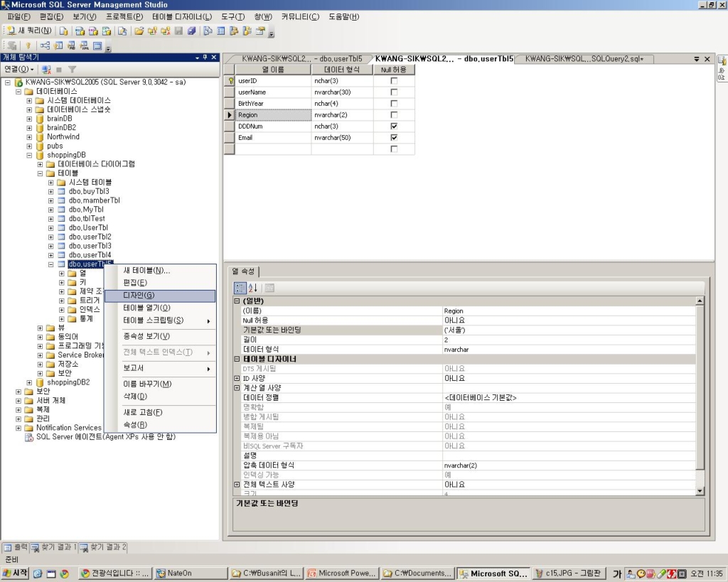Screen dimensions: 728x582
Task: Expand the brainDB database node
Action: pyautogui.click(x=29, y=119)
